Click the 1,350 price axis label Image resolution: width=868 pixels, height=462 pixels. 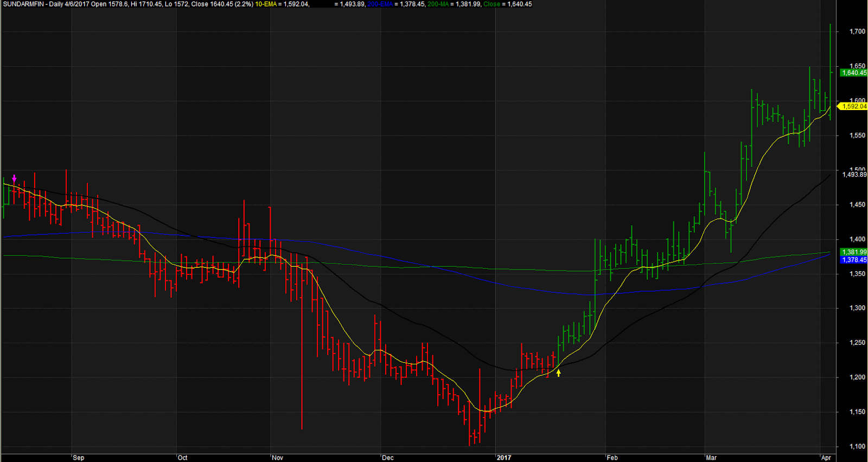857,274
